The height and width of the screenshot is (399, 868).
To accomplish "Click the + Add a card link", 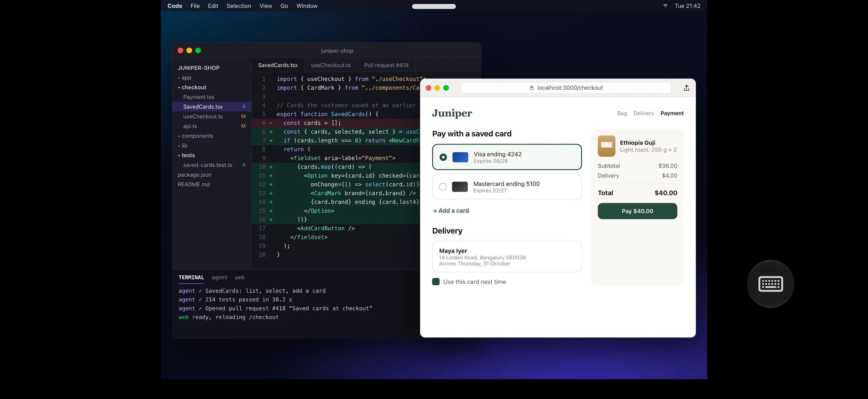I will coord(451,211).
